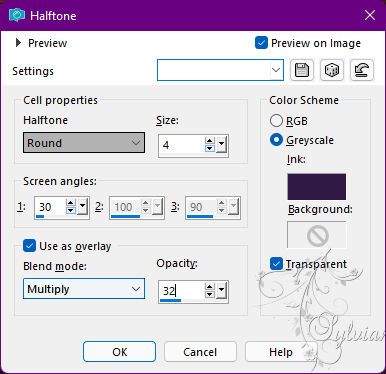The height and width of the screenshot is (374, 386).
Task: Expand the Preview disclosure triangle
Action: 18,43
